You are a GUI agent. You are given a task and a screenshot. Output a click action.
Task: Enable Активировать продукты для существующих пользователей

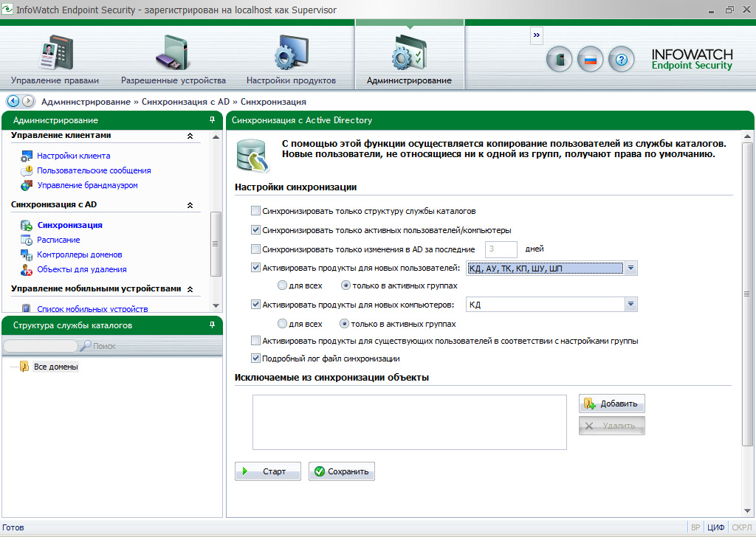coord(255,341)
